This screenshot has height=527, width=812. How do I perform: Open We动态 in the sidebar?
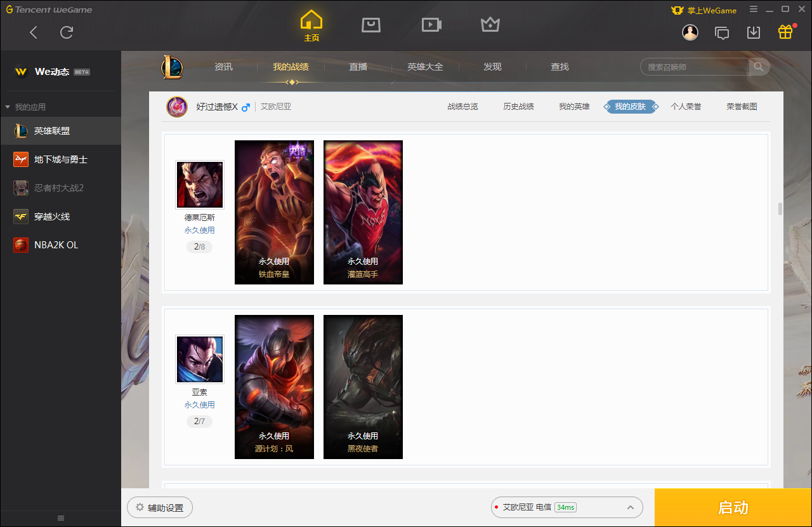(x=52, y=72)
